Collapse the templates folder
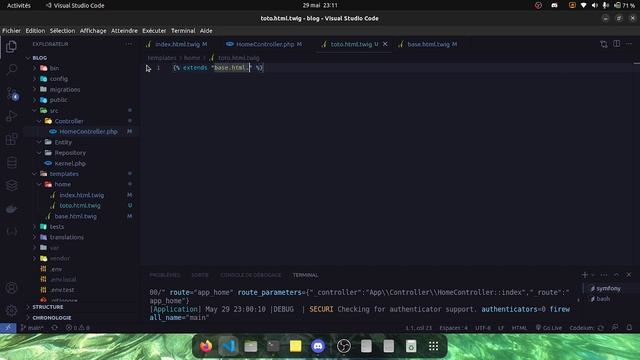 (x=64, y=174)
